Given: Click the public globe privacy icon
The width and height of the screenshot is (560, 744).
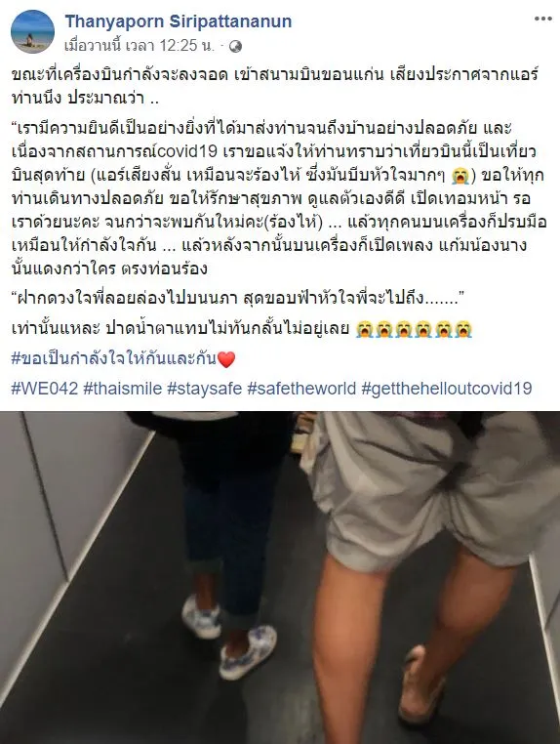Looking at the screenshot, I should pos(235,46).
